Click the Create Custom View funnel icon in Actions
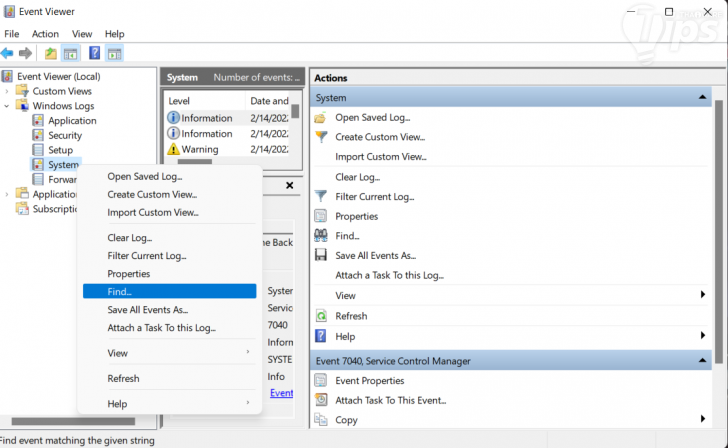Screen dimensions: 728x448 pos(321,137)
